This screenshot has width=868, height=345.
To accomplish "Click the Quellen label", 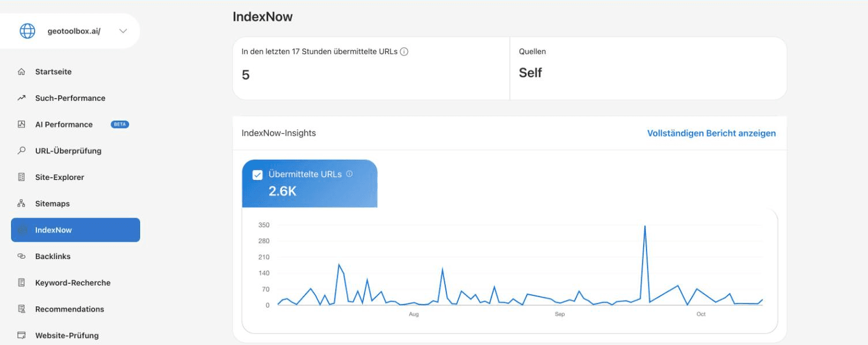I will [532, 51].
